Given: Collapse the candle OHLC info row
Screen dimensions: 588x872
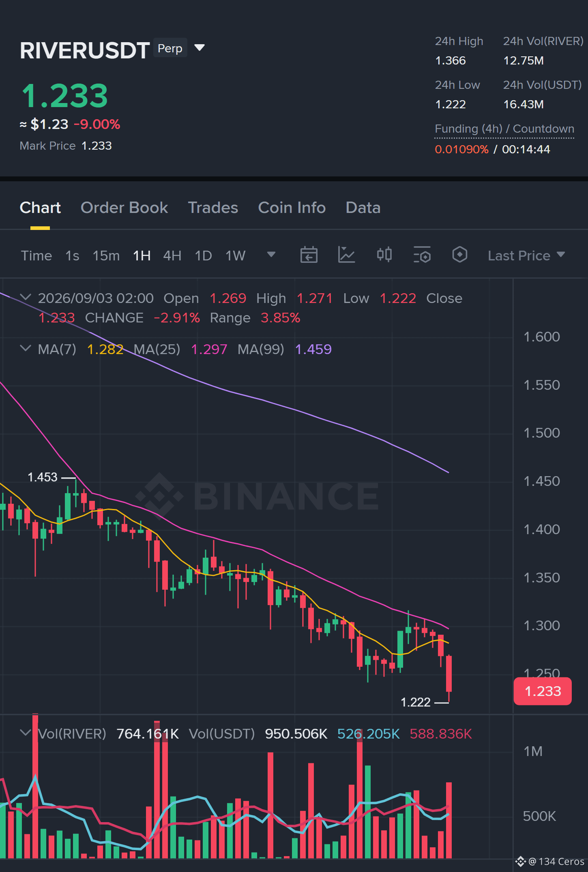Looking at the screenshot, I should pyautogui.click(x=25, y=297).
